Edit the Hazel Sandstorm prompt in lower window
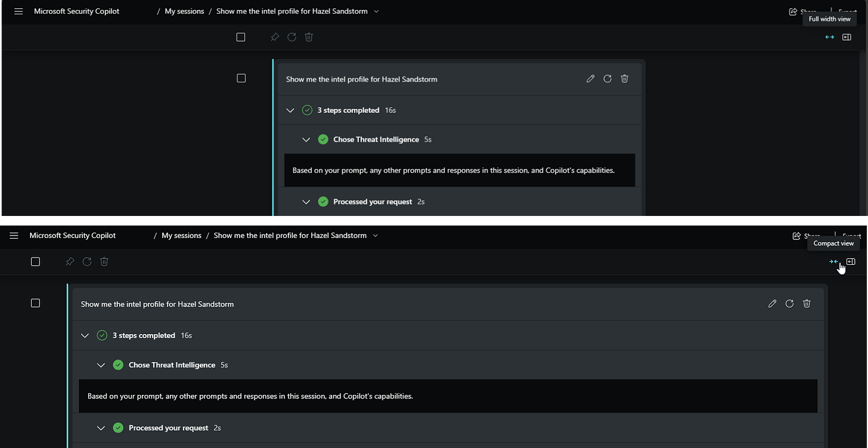Screen dimensions: 868x448 coord(773,304)
